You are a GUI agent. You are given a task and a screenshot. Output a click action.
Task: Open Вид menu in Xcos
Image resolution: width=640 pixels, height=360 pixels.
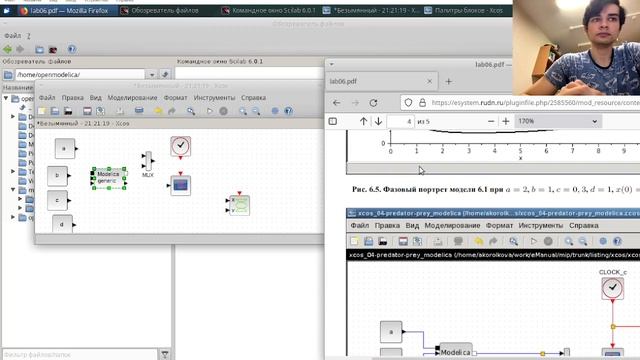[96, 98]
